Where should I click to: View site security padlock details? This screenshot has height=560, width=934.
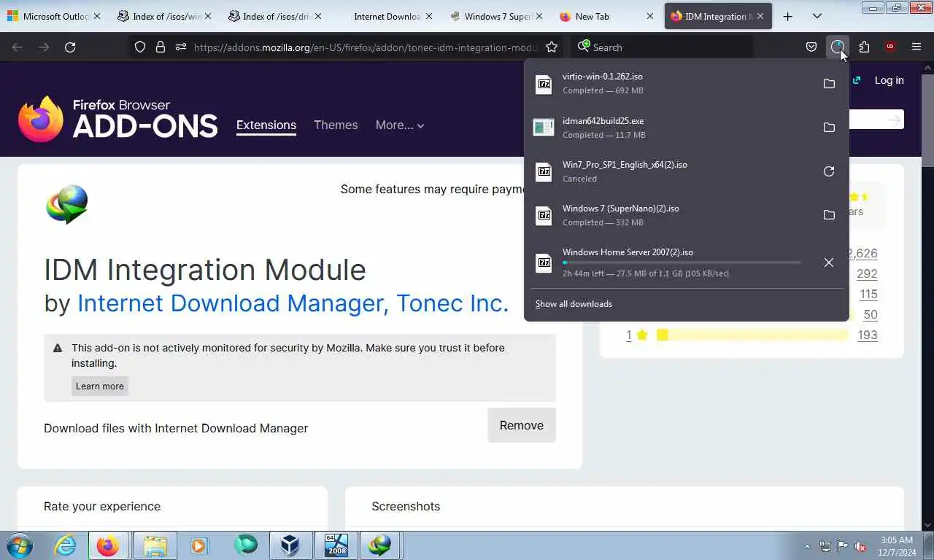click(x=161, y=47)
